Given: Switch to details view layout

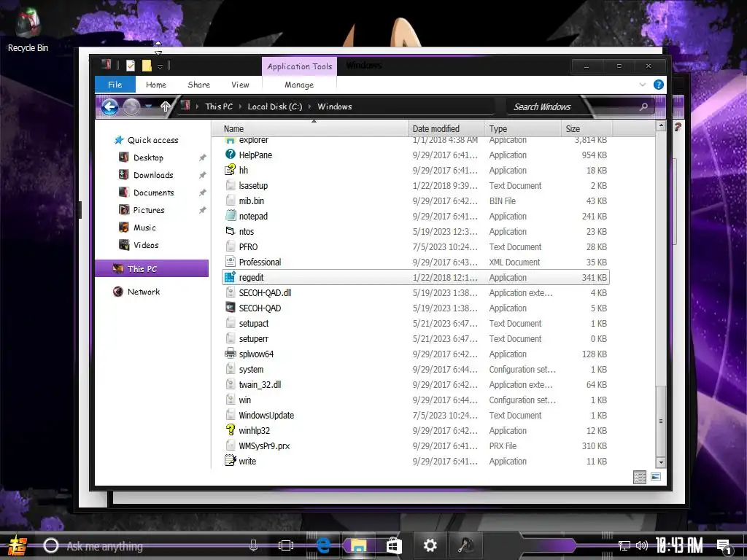Looking at the screenshot, I should point(639,477).
